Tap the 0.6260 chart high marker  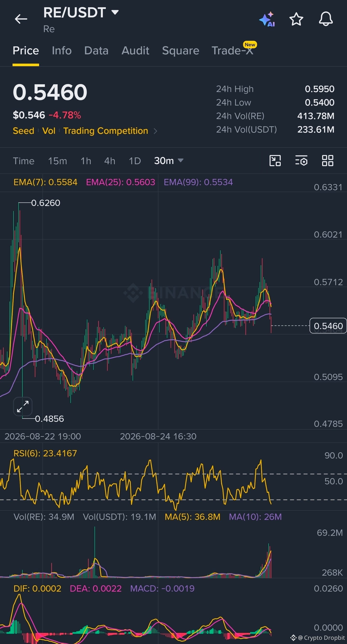point(46,203)
